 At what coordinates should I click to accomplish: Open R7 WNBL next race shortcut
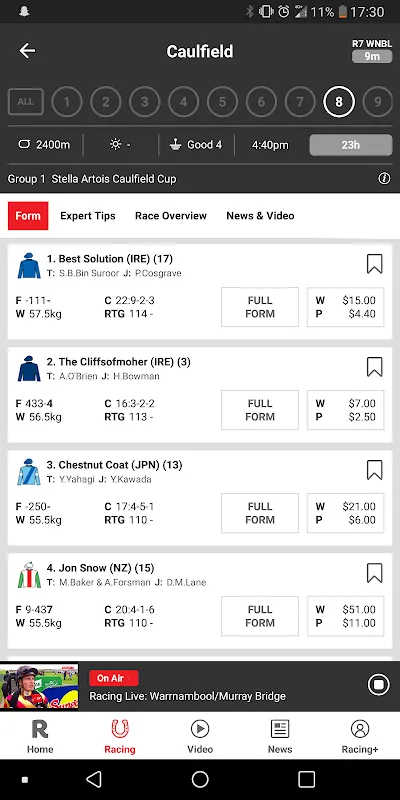pyautogui.click(x=372, y=51)
